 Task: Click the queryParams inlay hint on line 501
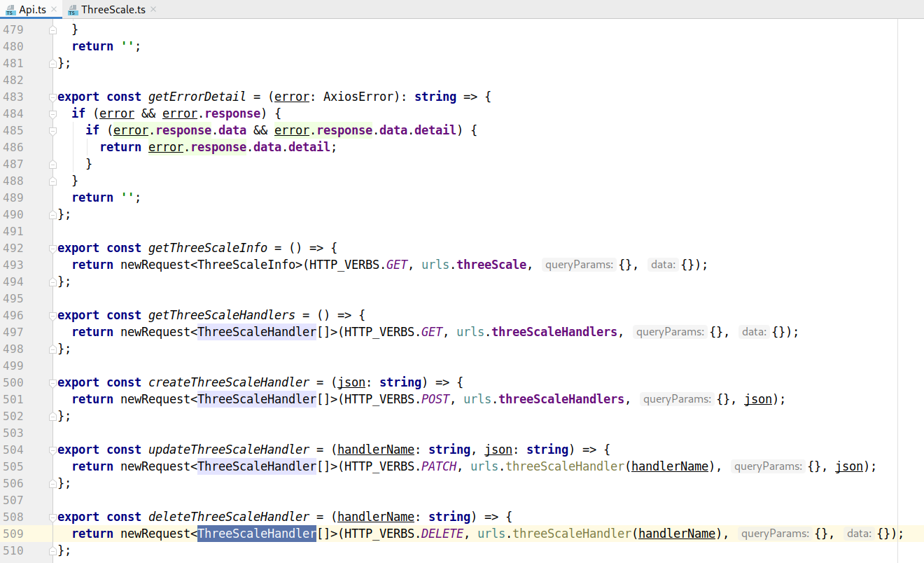click(x=678, y=399)
